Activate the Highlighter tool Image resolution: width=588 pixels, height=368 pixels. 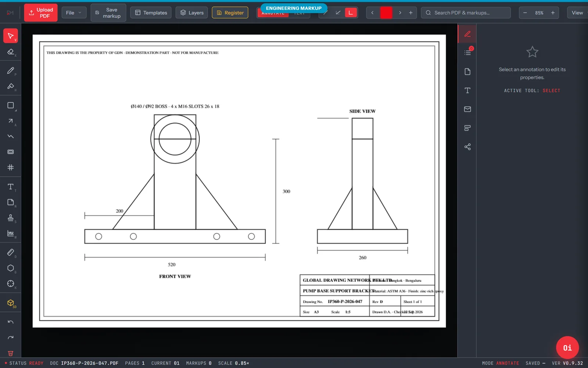[11, 86]
